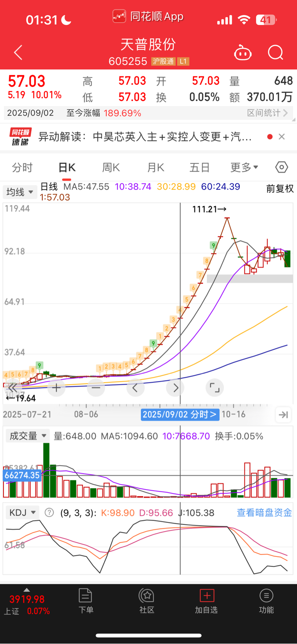The height and width of the screenshot is (644, 297).
Task: Close the 异动解读 news banner
Action: tap(282, 137)
